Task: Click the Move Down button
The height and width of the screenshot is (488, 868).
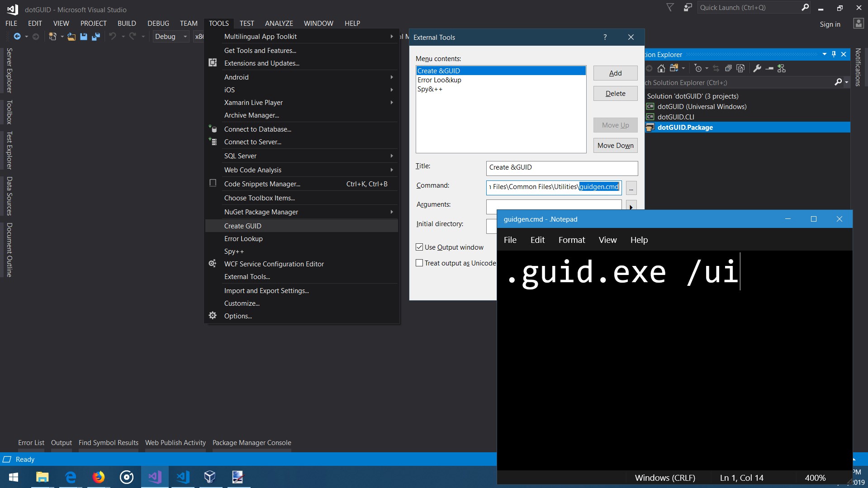Action: pos(615,145)
